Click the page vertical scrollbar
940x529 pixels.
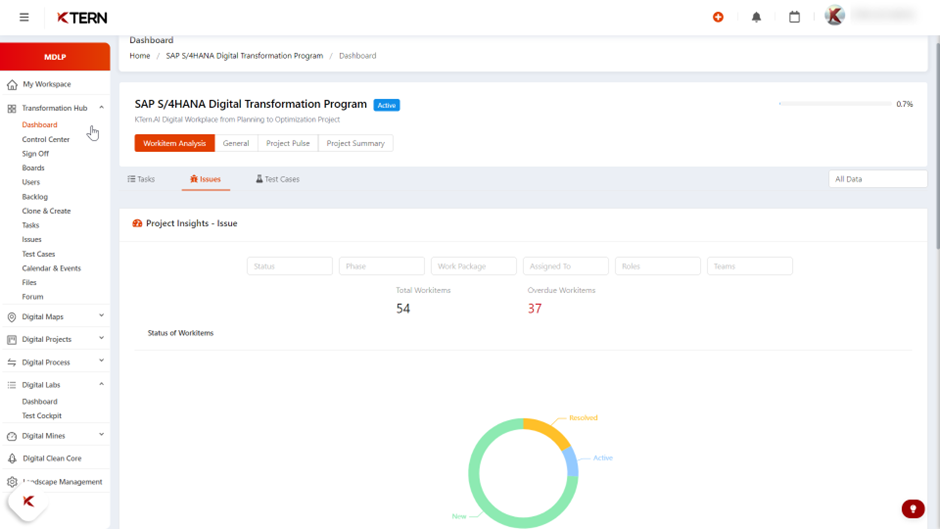pos(936,144)
